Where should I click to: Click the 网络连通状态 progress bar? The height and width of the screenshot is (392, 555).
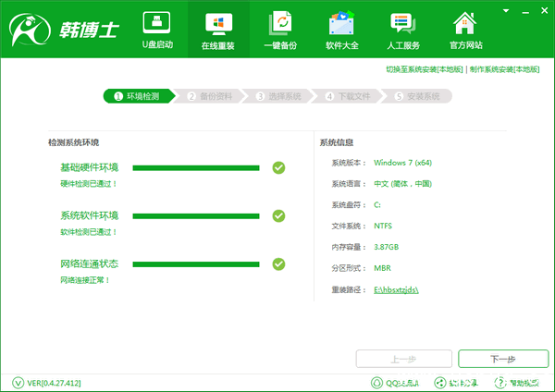click(x=196, y=264)
